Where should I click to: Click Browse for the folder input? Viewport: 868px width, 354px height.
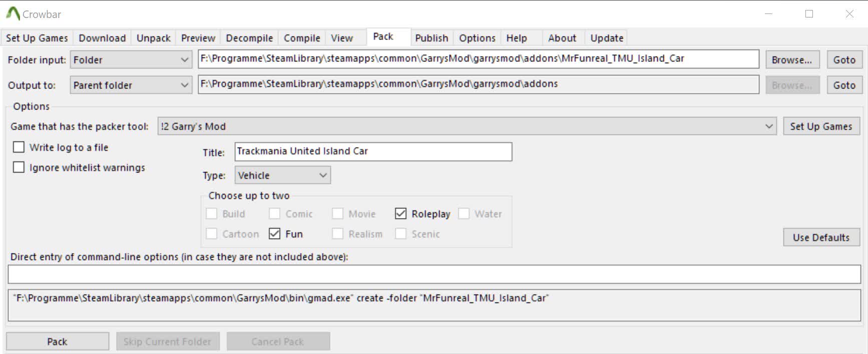(x=792, y=59)
